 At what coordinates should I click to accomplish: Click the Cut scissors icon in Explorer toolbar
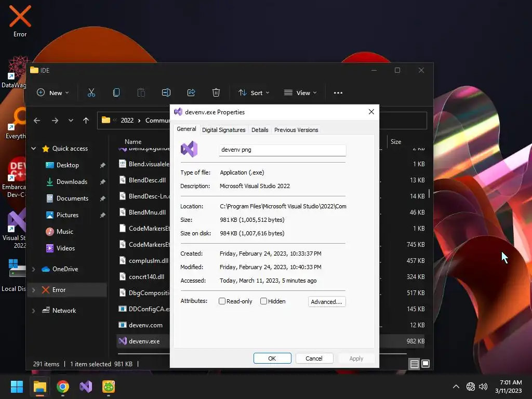click(x=91, y=92)
